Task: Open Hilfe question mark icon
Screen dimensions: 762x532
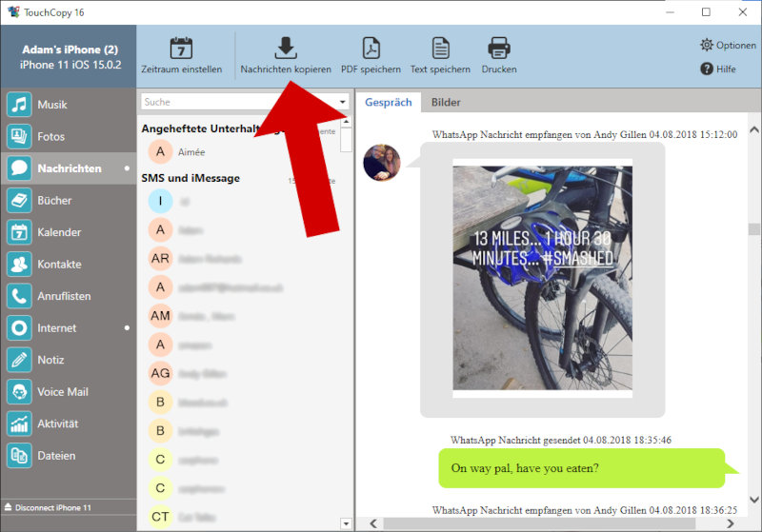Action: [707, 69]
